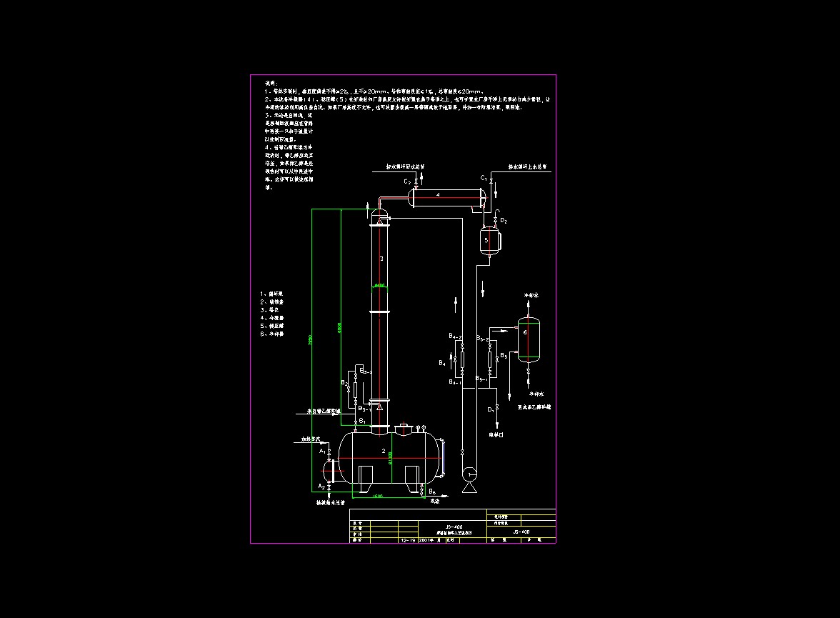
Task: Select the A1 valve label
Action: click(x=323, y=452)
